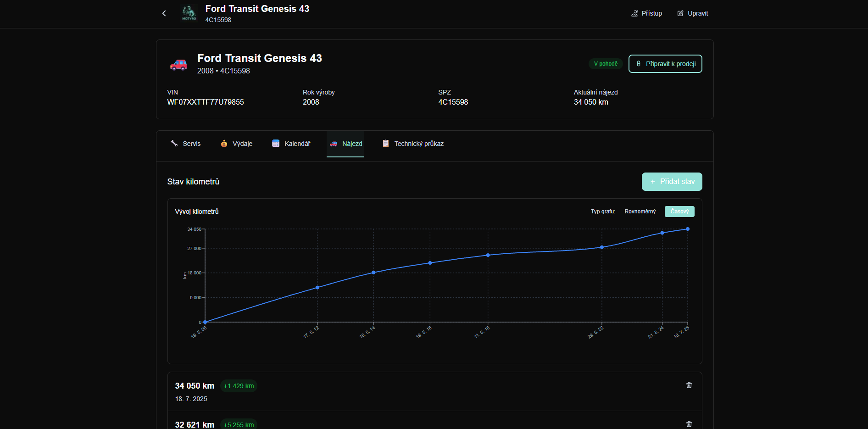Click the date 18. 7. 2025
Screen dimensions: 868x429
191,399
